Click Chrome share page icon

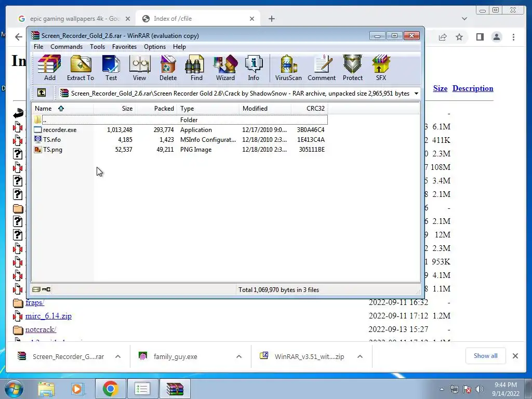(x=443, y=37)
